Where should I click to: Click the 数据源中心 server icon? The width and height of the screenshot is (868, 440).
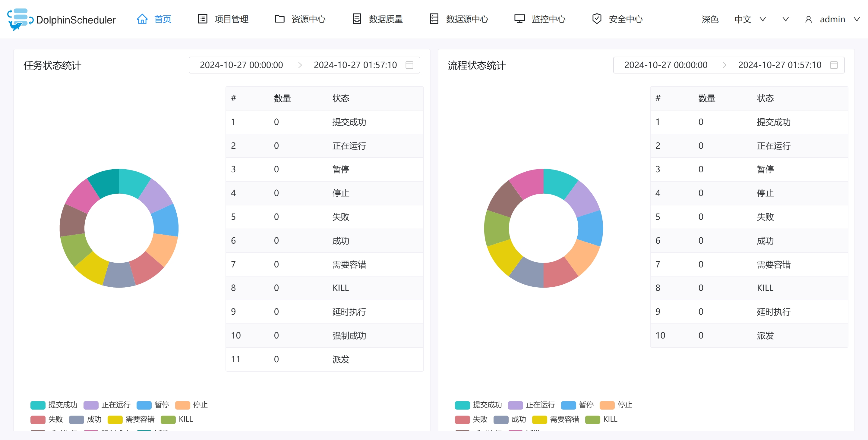[434, 19]
